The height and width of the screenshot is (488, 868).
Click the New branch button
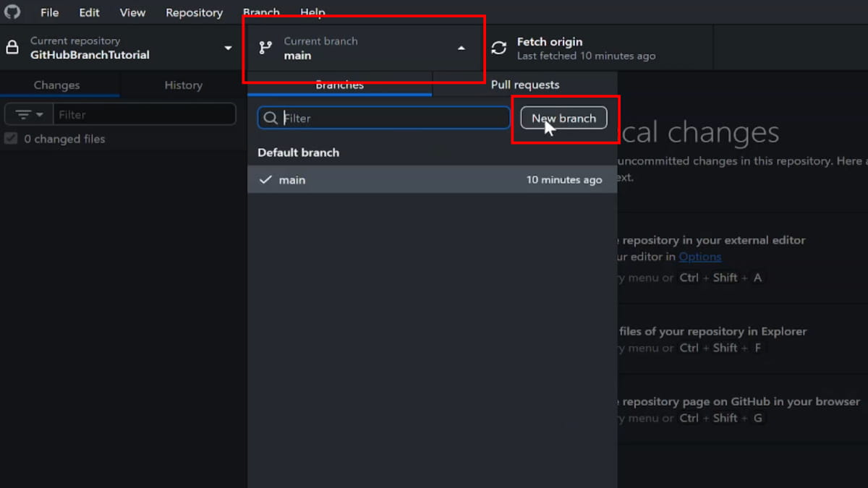pos(563,118)
